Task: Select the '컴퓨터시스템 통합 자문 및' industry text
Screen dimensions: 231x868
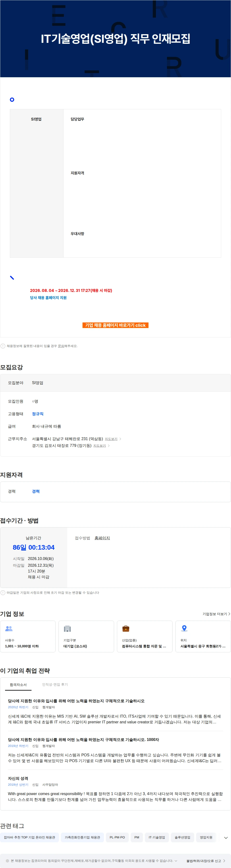Action: tap(144, 646)
